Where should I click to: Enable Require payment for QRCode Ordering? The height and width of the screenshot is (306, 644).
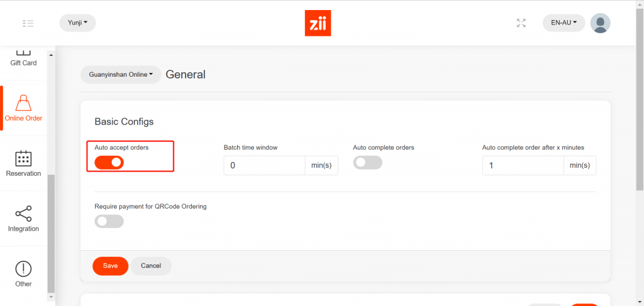(109, 222)
